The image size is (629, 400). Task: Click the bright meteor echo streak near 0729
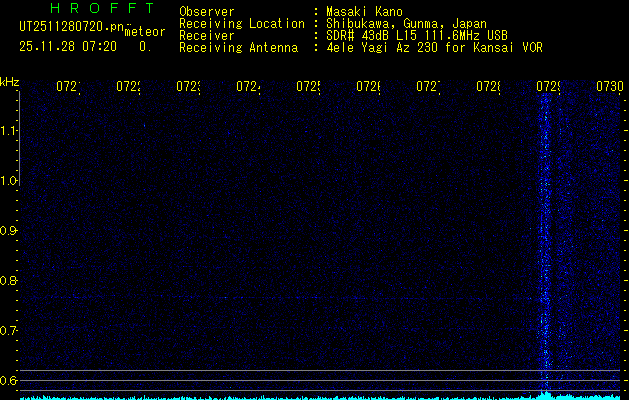544,241
